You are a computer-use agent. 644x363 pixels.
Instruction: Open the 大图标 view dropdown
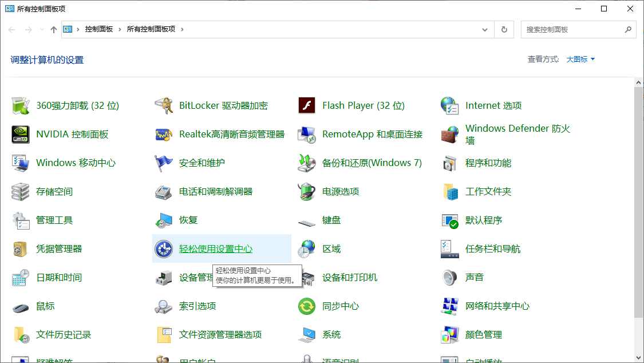(579, 59)
